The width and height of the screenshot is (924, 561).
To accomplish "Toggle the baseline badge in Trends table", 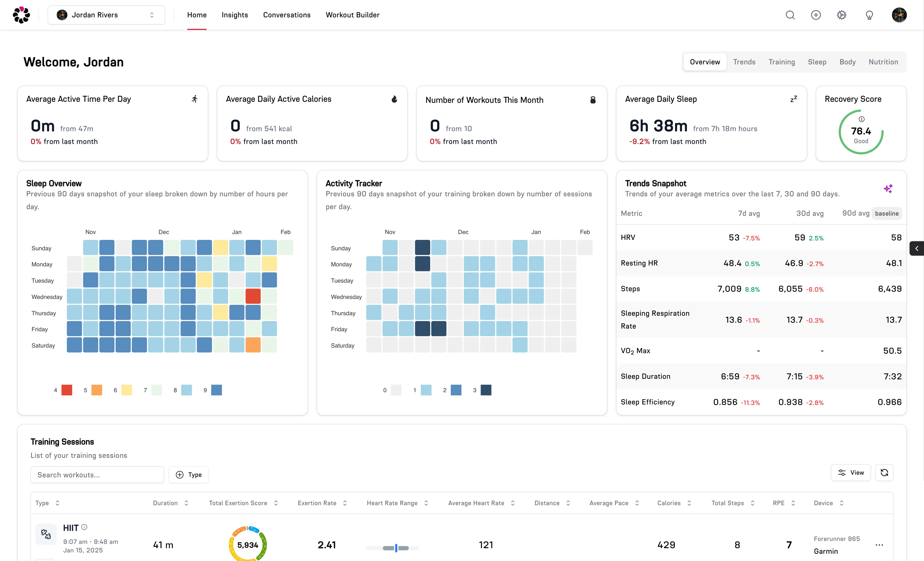I will coord(887,213).
